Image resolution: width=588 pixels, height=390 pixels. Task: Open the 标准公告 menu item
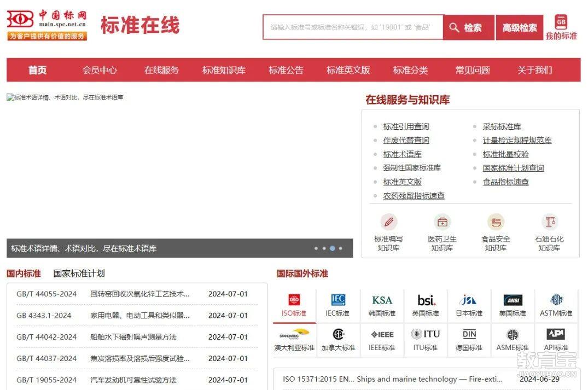click(x=286, y=70)
